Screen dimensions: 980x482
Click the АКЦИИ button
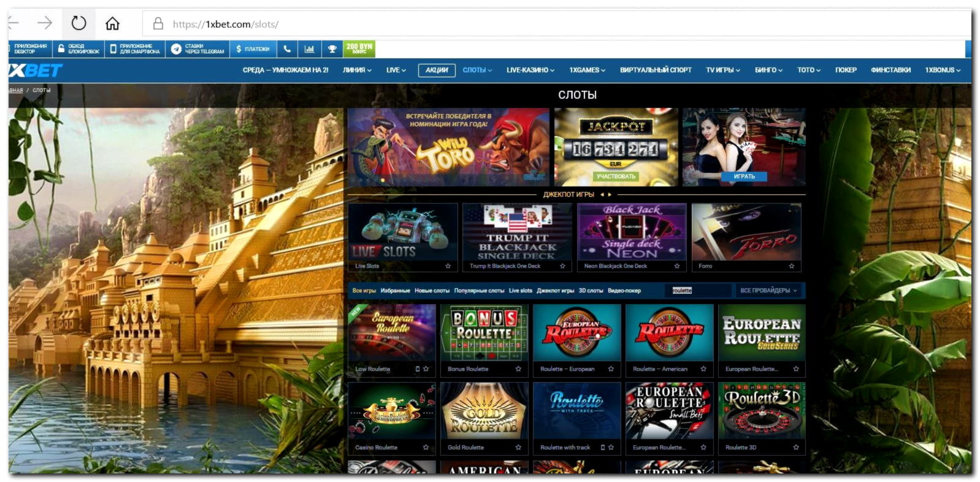[437, 70]
